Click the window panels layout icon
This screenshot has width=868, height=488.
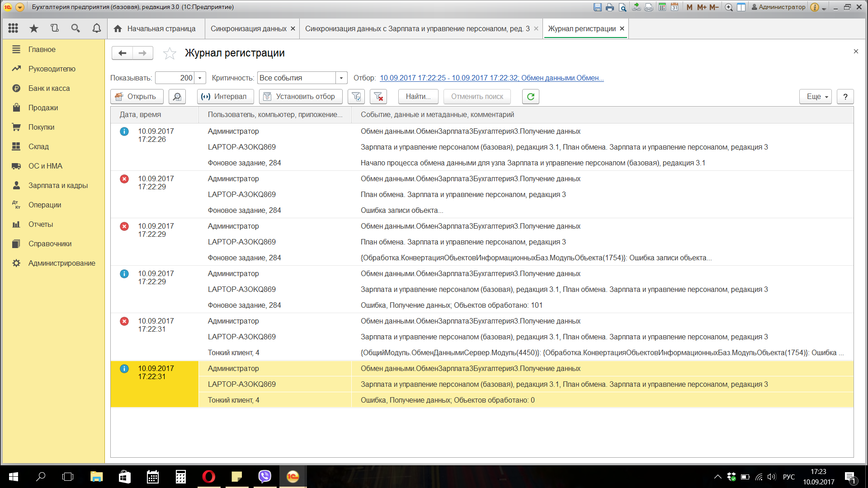coord(741,7)
